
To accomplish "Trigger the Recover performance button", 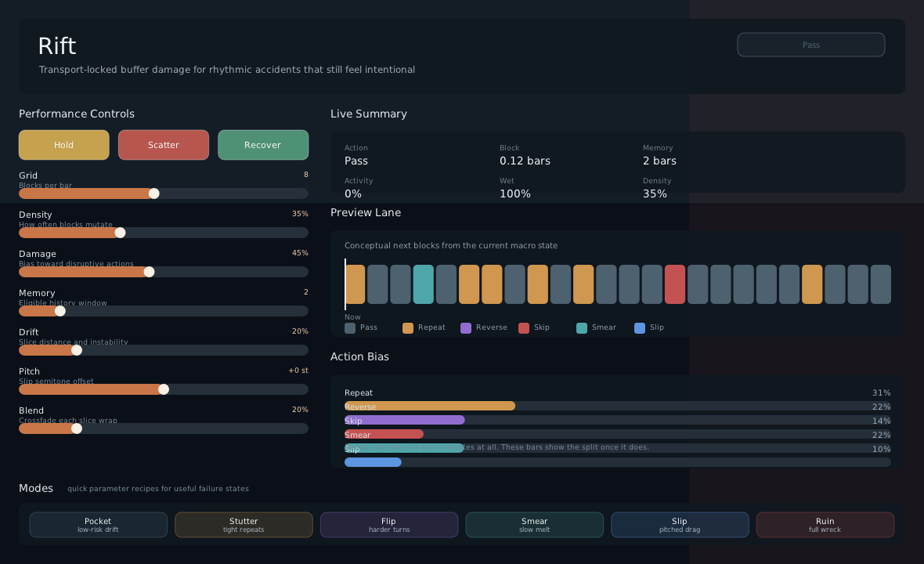I will (263, 145).
